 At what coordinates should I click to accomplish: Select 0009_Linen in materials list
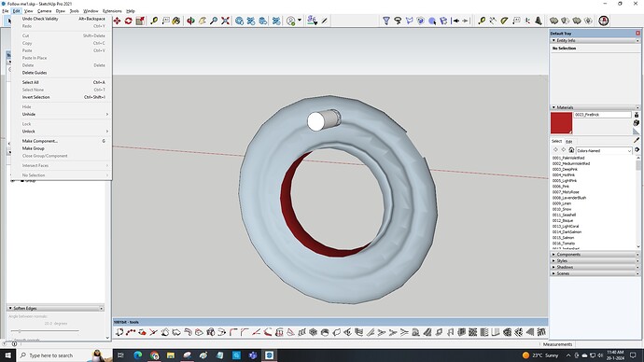562,203
